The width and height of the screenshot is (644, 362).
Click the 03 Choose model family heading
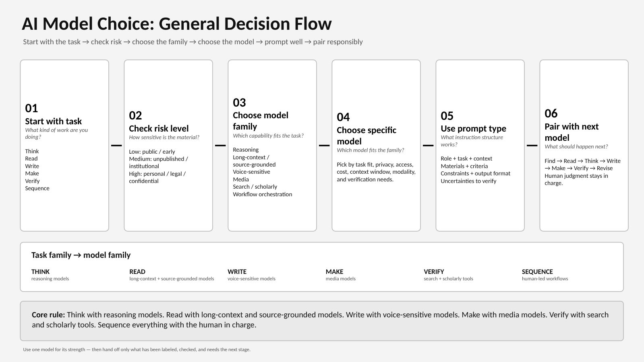coord(261,114)
